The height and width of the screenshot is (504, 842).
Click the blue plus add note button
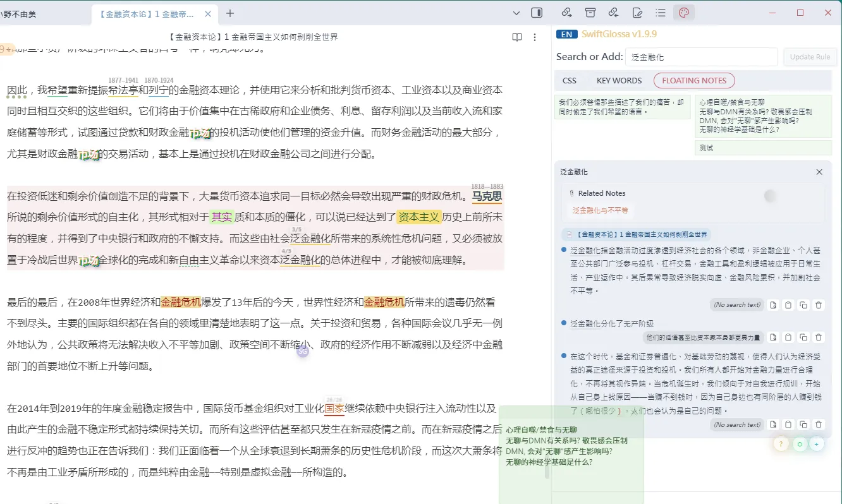pos(817,444)
